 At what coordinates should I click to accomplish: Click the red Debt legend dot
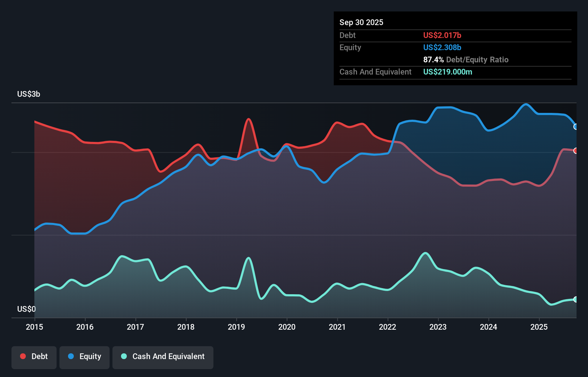click(23, 356)
